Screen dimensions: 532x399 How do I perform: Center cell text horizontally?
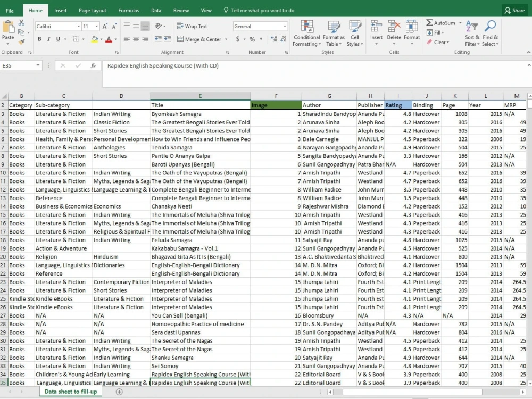[136, 39]
